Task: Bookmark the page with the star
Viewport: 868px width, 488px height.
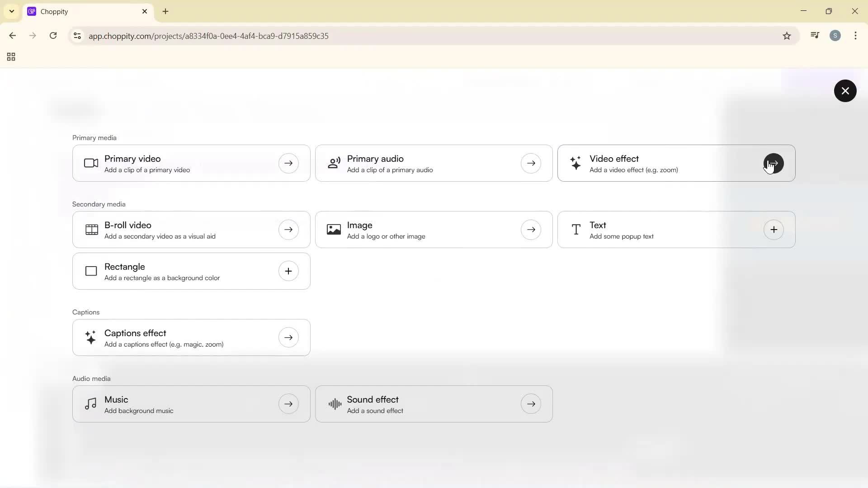Action: click(787, 36)
